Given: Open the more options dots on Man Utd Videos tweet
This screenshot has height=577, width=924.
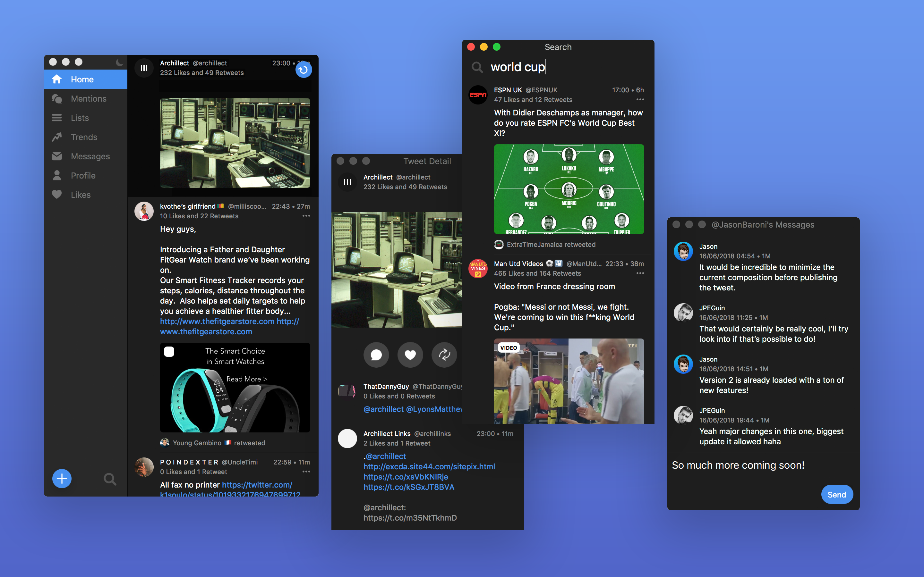Looking at the screenshot, I should [x=640, y=273].
